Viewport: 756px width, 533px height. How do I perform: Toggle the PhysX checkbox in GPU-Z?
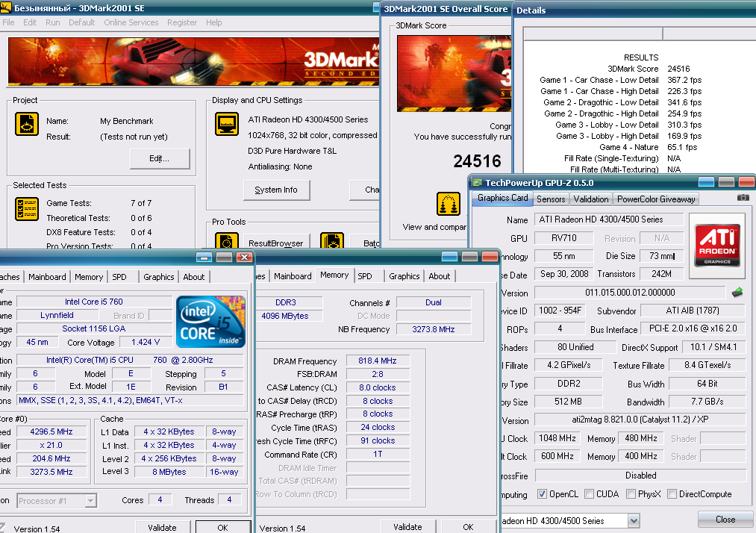(631, 494)
